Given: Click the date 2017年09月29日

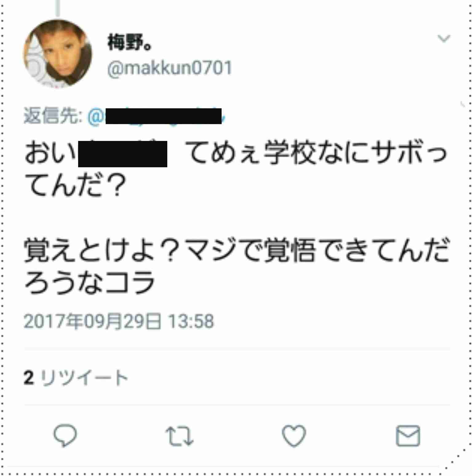Looking at the screenshot, I should [92, 322].
